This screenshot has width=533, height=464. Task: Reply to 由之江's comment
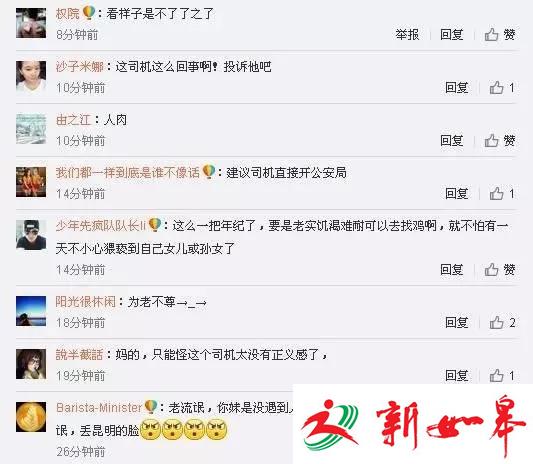451,140
